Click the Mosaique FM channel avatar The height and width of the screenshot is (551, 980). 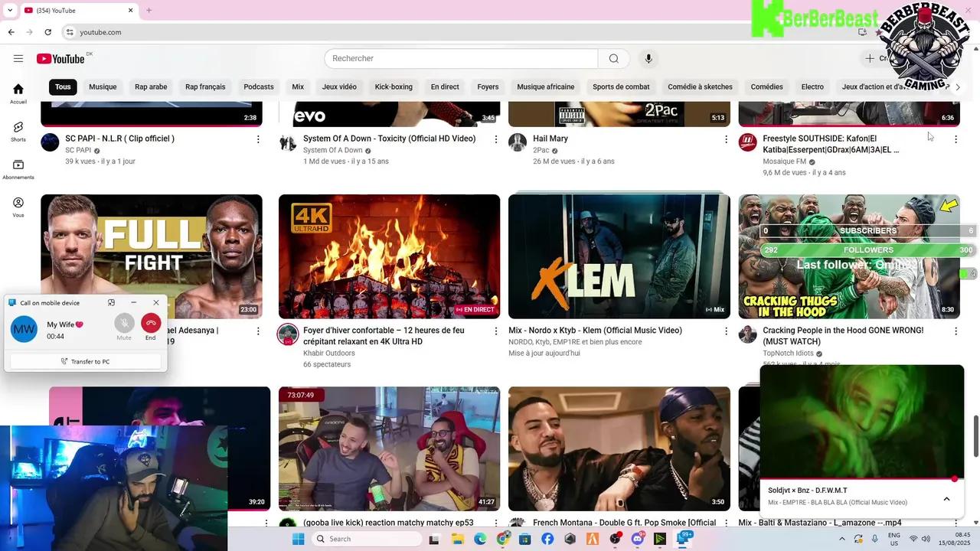coord(747,142)
